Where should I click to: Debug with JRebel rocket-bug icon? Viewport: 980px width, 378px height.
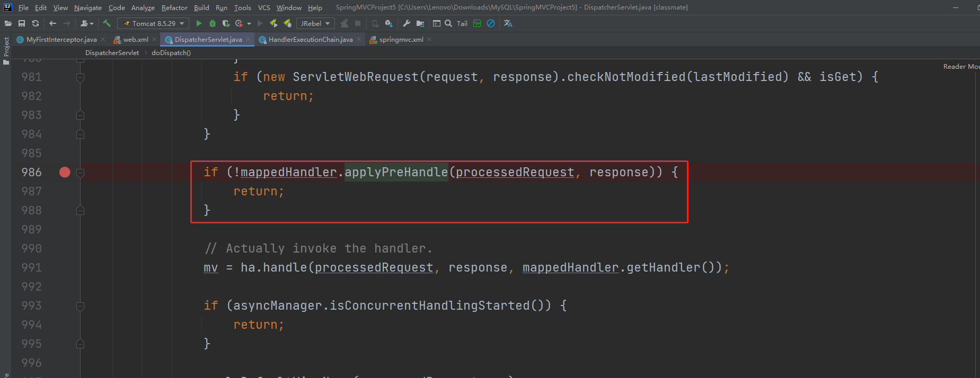pyautogui.click(x=287, y=23)
